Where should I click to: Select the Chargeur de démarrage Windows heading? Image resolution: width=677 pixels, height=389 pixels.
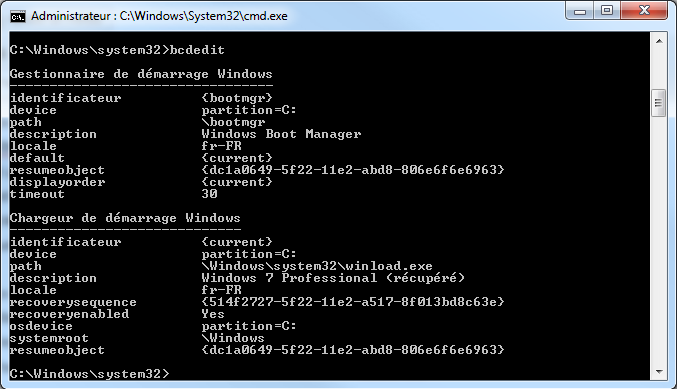pos(125,218)
